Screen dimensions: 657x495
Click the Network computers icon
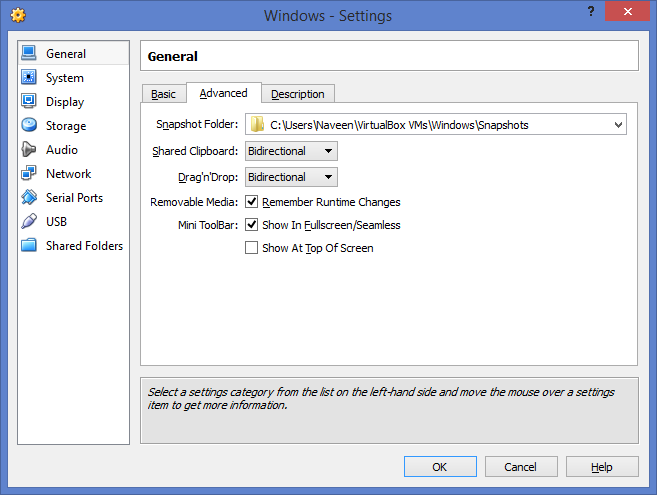[x=29, y=173]
